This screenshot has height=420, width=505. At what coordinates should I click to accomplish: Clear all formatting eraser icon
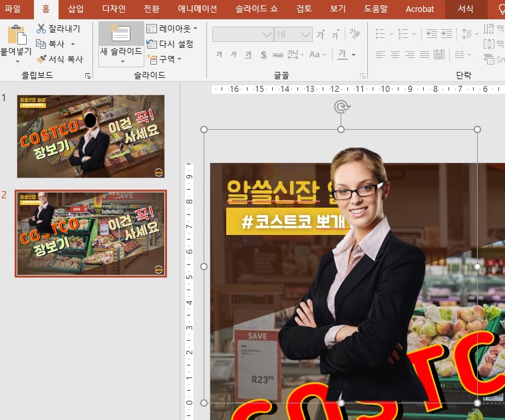click(355, 34)
